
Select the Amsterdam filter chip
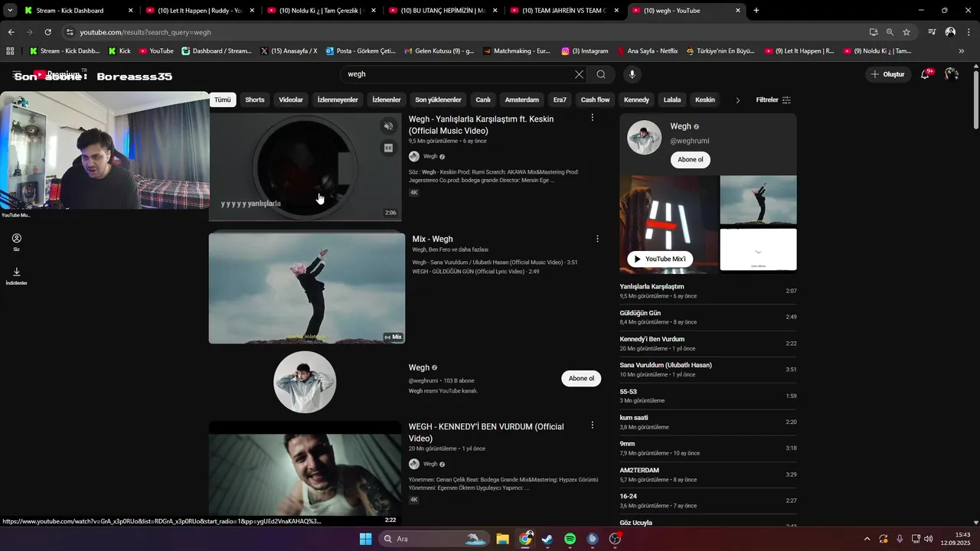tap(522, 99)
